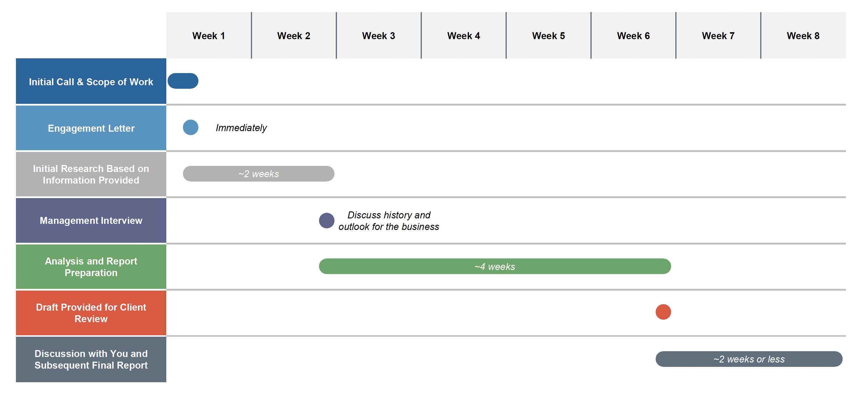Click the Week 1 column header
This screenshot has width=868, height=395.
click(x=209, y=36)
